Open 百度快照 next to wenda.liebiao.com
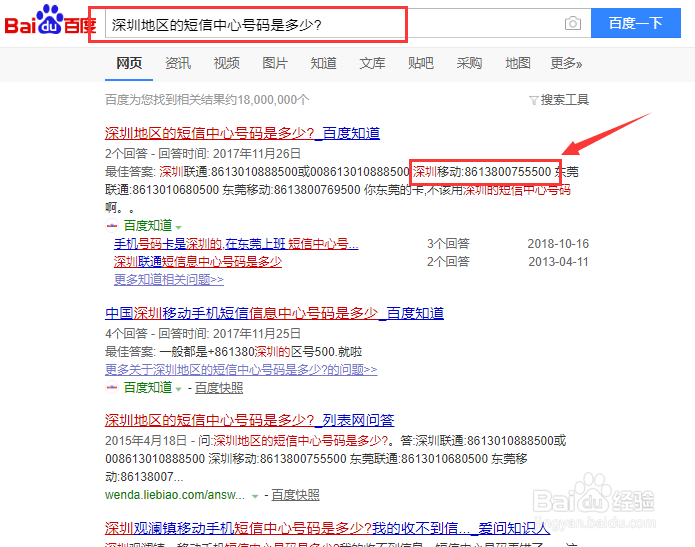 295,495
